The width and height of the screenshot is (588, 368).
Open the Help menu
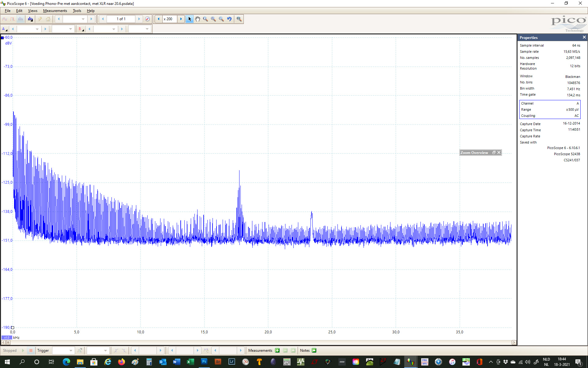91,11
